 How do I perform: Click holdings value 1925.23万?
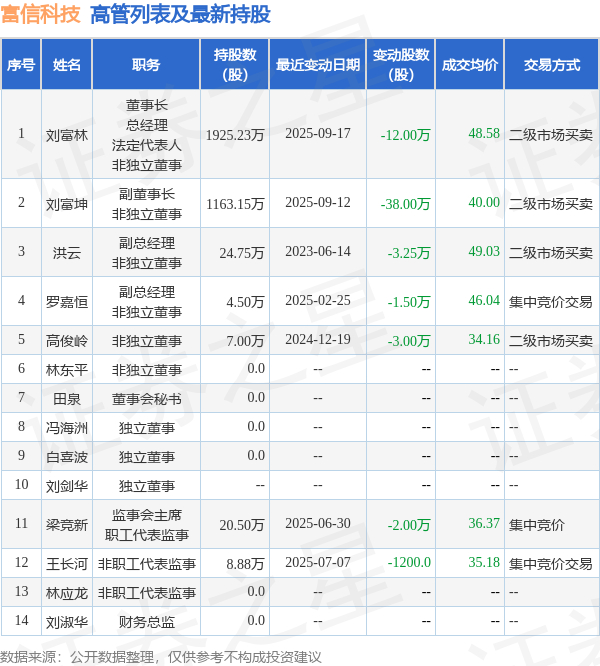point(235,135)
